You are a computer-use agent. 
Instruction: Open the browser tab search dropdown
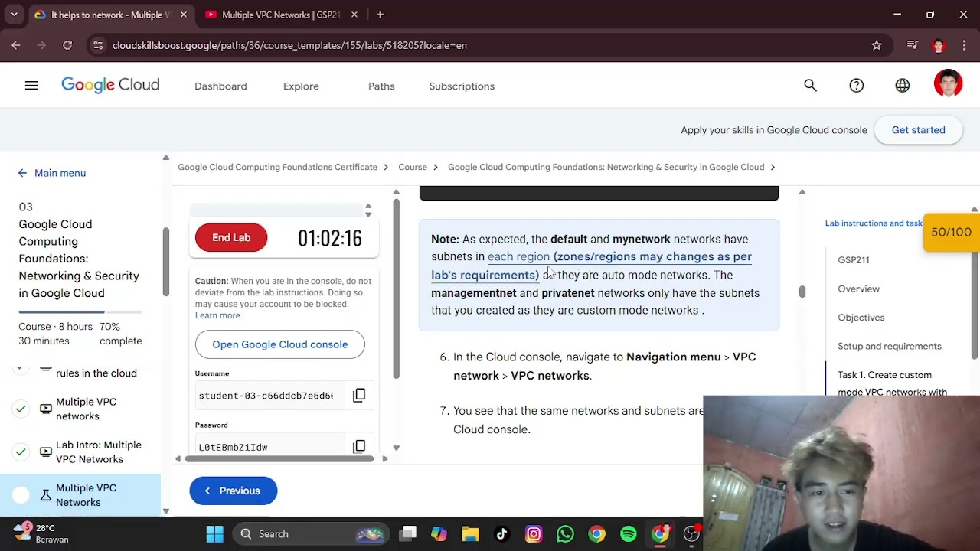(x=14, y=15)
